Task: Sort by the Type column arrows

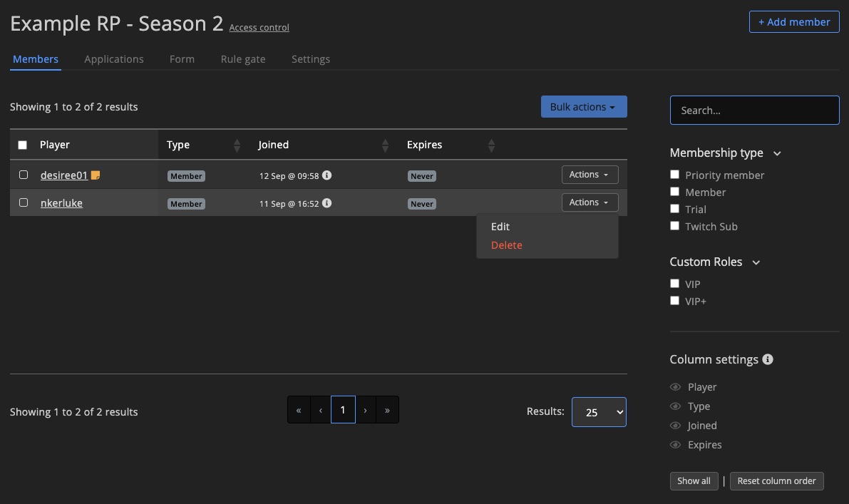Action: (x=237, y=145)
